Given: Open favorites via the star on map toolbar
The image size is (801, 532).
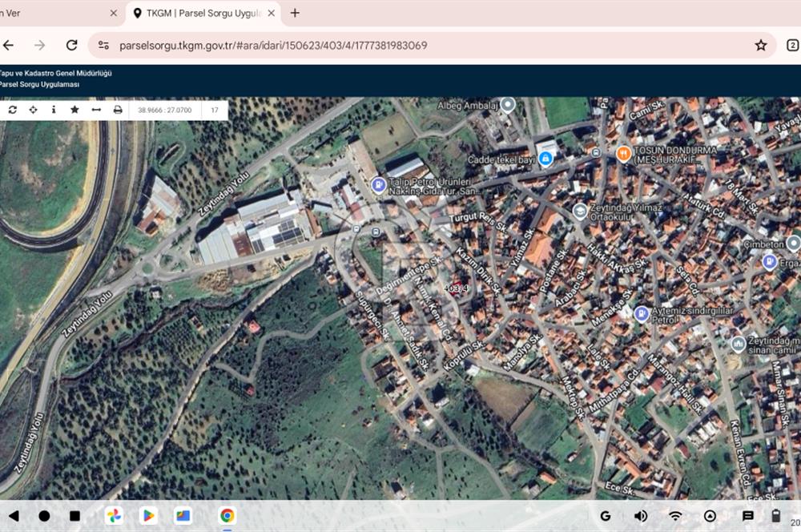Looking at the screenshot, I should 74,110.
